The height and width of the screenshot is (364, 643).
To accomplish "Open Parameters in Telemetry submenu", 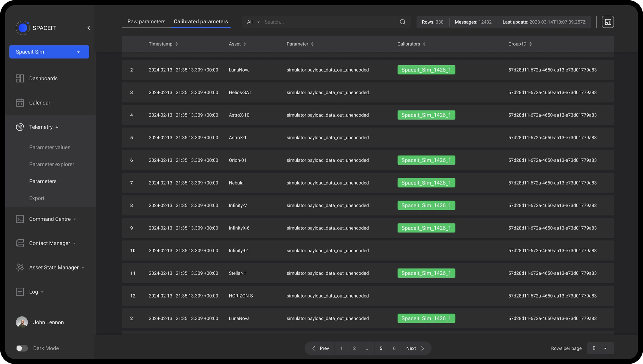I will point(43,181).
